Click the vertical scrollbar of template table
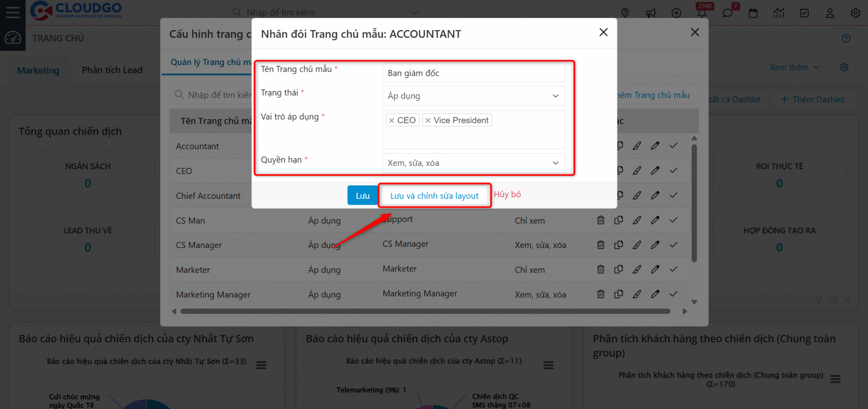868x409 pixels. [x=694, y=203]
